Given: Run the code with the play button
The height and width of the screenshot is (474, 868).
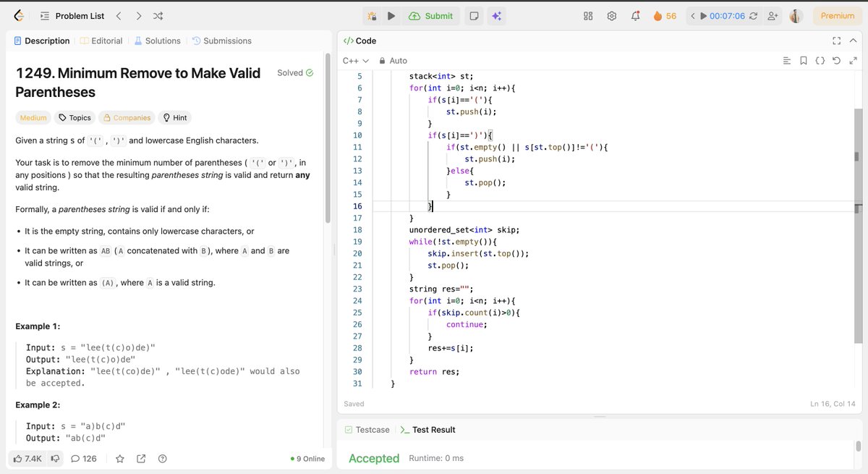Looking at the screenshot, I should [x=391, y=16].
